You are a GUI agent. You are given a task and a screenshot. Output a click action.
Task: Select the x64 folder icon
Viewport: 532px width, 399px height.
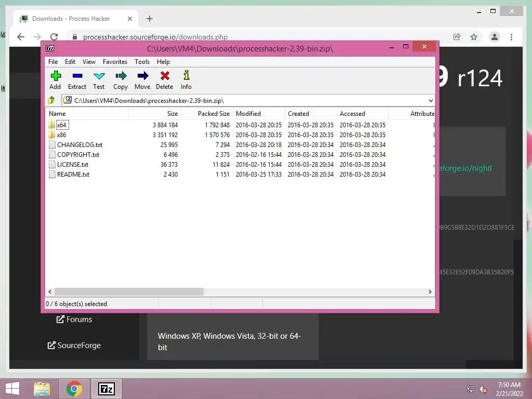pos(51,125)
